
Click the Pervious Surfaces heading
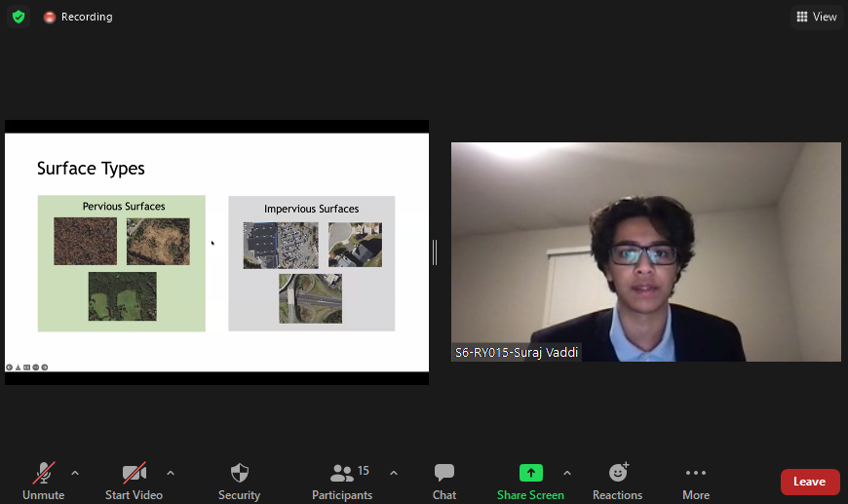(x=124, y=206)
